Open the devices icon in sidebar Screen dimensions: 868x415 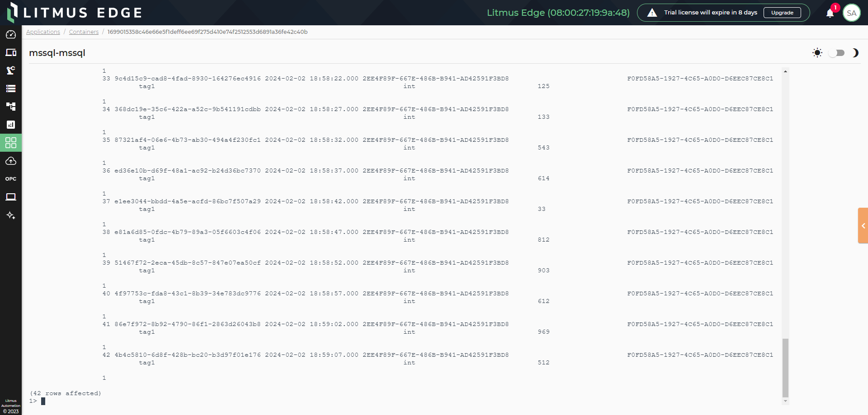tap(11, 53)
